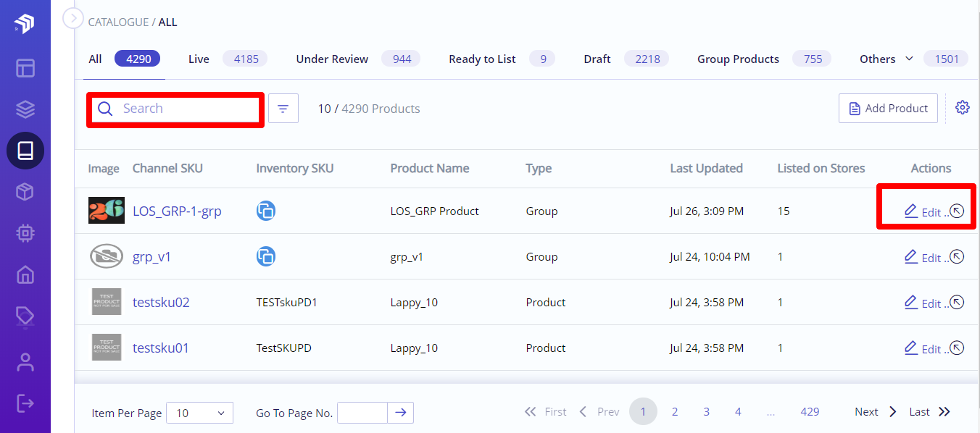Viewport: 980px width, 433px height.
Task: Go to page 3
Action: tap(706, 411)
